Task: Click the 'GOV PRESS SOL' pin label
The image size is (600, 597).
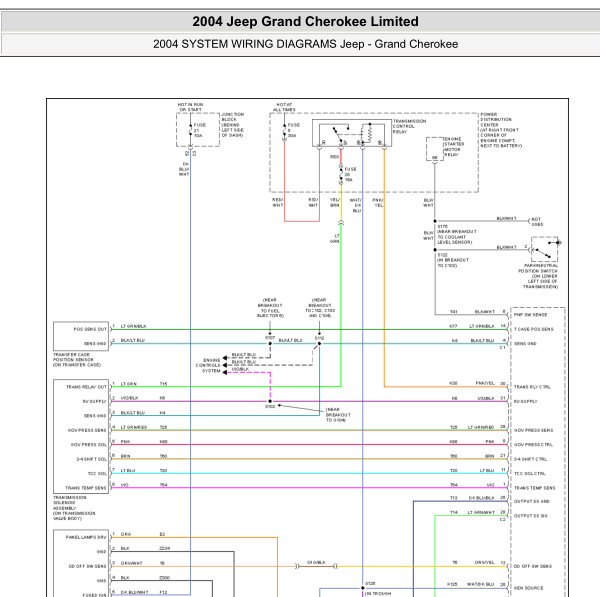Action: (x=89, y=445)
